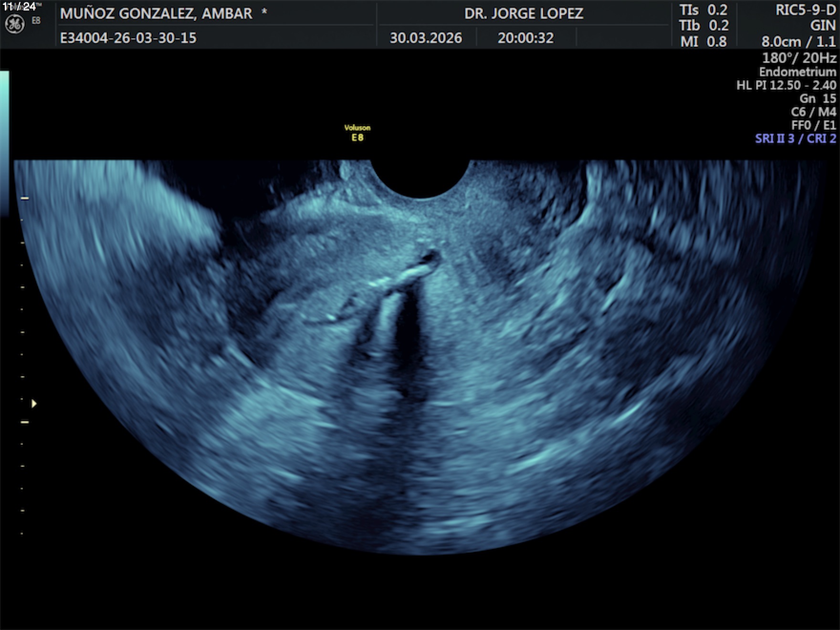Click the SRI II 3 / CRI 2 setting
The image size is (840, 630).
point(795,139)
